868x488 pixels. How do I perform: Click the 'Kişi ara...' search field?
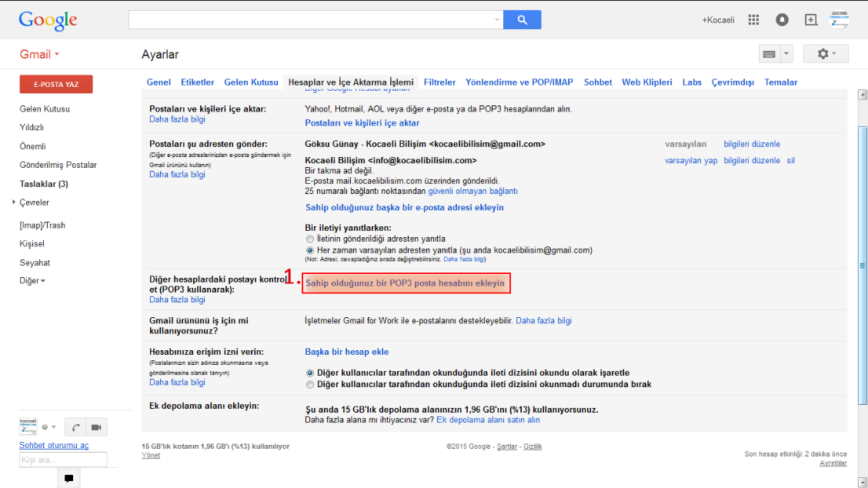coord(63,460)
